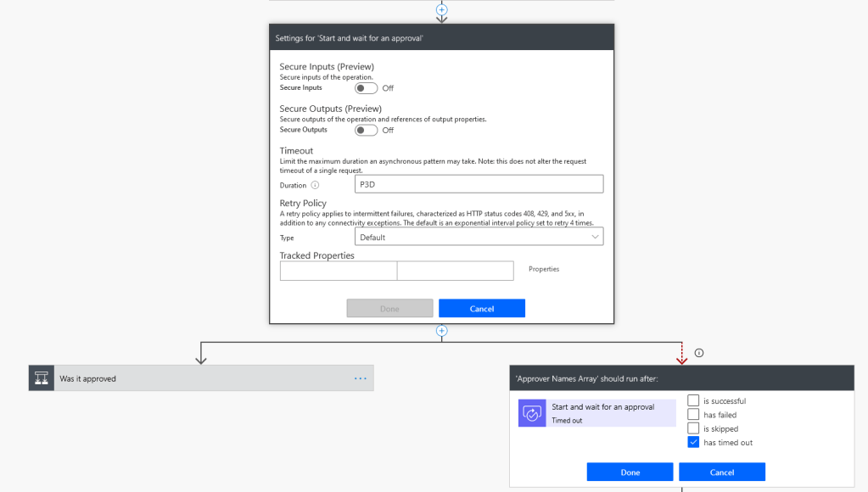Open the Retry Policy Type dropdown

click(x=479, y=238)
